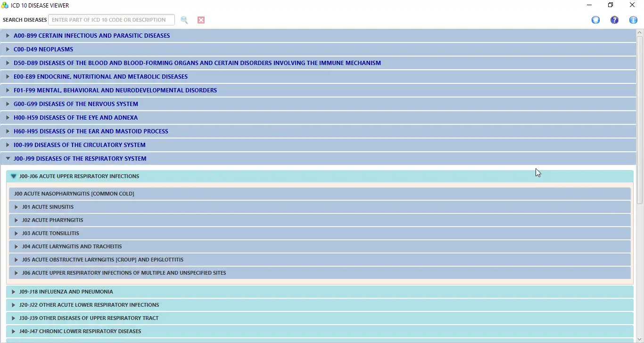644x343 pixels.
Task: Expand the J01 Acute Sinusitis row
Action: click(x=320, y=207)
